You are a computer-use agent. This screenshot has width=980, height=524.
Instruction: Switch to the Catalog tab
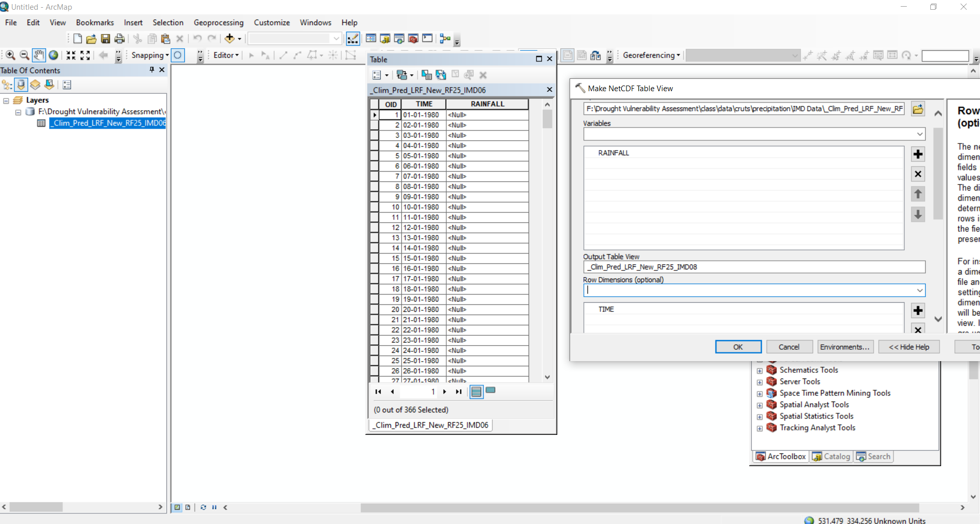pyautogui.click(x=831, y=456)
